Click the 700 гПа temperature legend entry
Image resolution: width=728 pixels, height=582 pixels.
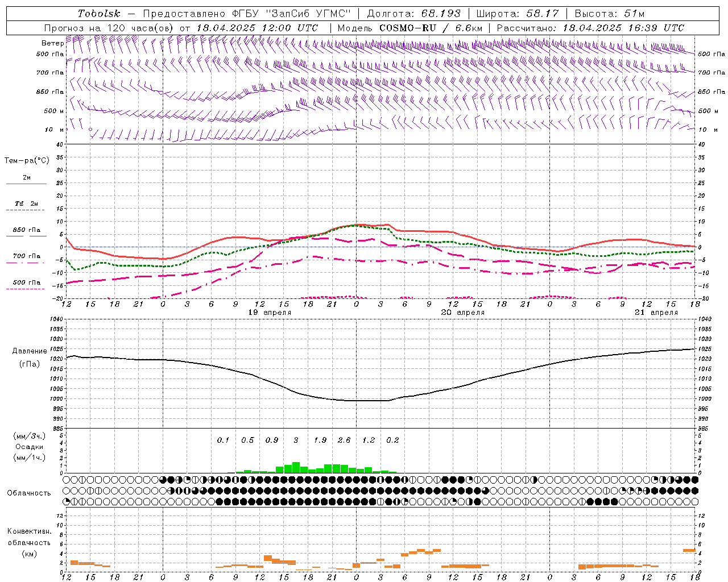(x=27, y=256)
